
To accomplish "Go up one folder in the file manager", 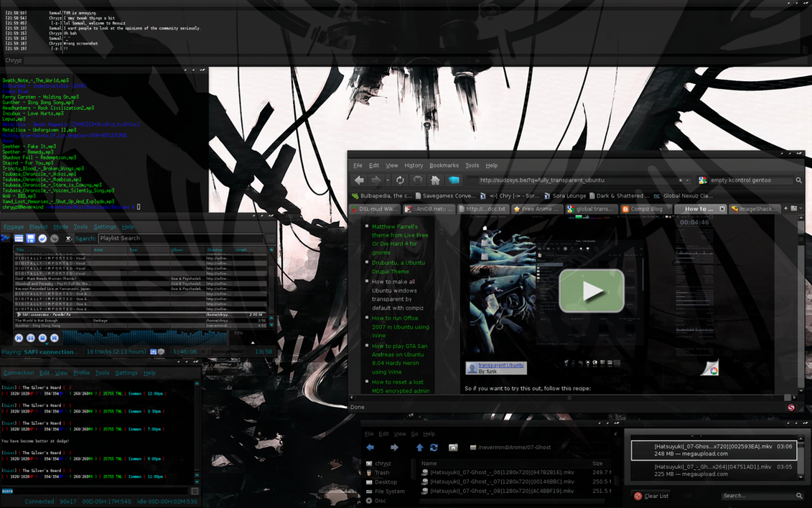I will (x=419, y=448).
